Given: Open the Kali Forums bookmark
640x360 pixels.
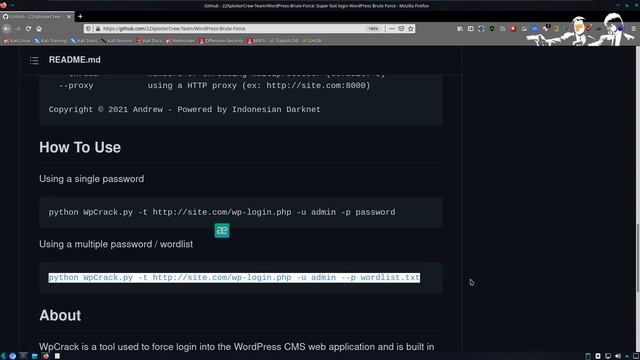Looking at the screenshot, I should [x=117, y=41].
